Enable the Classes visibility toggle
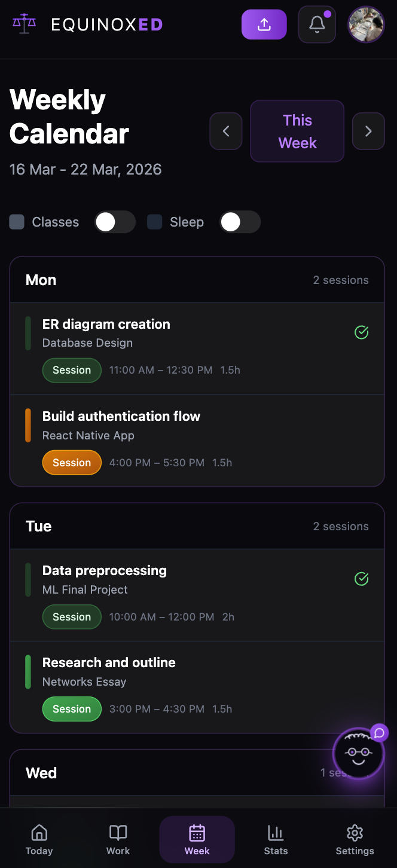The height and width of the screenshot is (868, 397). pyautogui.click(x=115, y=222)
